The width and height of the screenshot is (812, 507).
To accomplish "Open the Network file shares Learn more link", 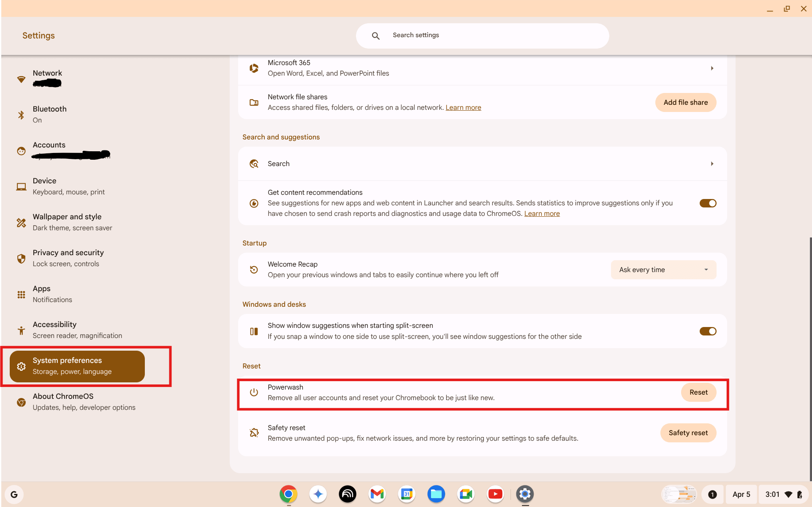I will coord(463,107).
